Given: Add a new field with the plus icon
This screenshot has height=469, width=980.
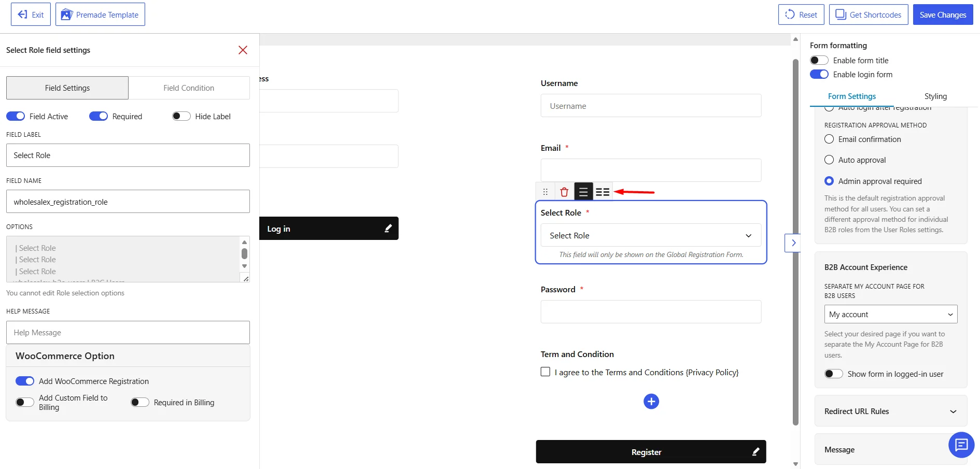Looking at the screenshot, I should click(651, 401).
